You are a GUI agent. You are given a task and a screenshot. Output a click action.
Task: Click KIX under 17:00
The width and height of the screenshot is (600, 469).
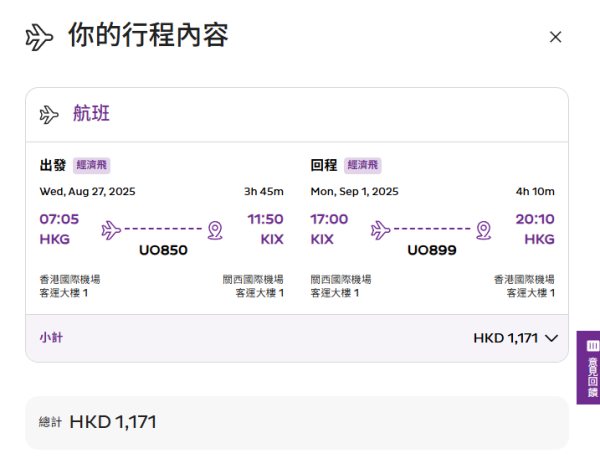[322, 239]
